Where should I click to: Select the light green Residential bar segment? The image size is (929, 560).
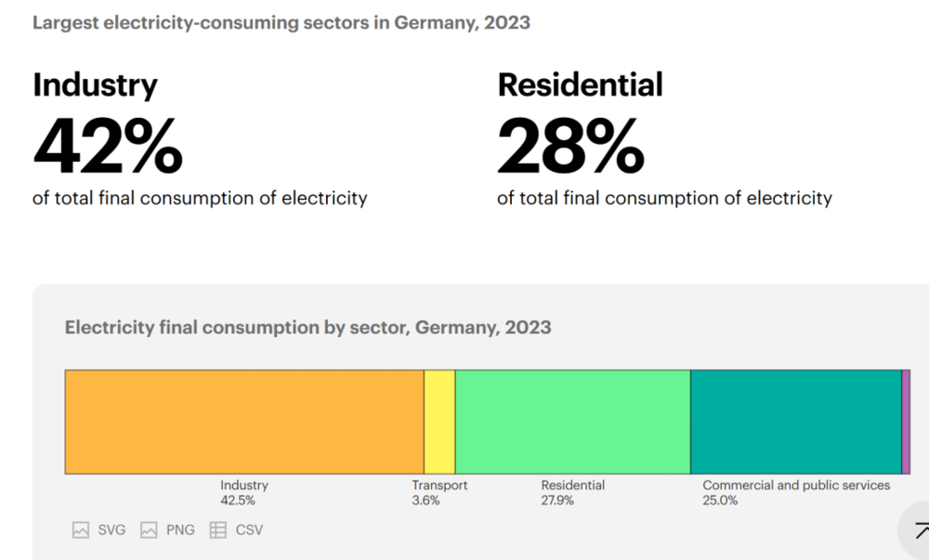click(572, 422)
